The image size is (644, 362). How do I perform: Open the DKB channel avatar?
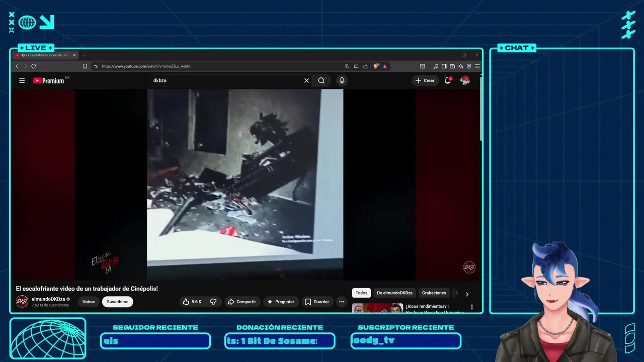click(22, 302)
